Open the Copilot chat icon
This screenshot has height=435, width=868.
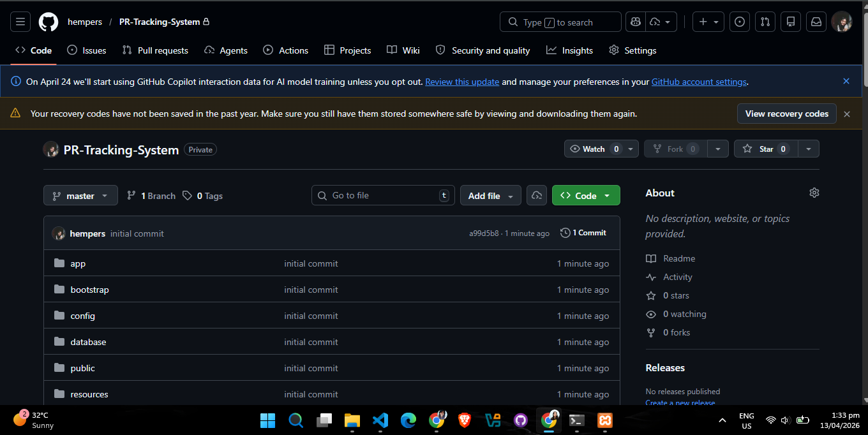(635, 22)
